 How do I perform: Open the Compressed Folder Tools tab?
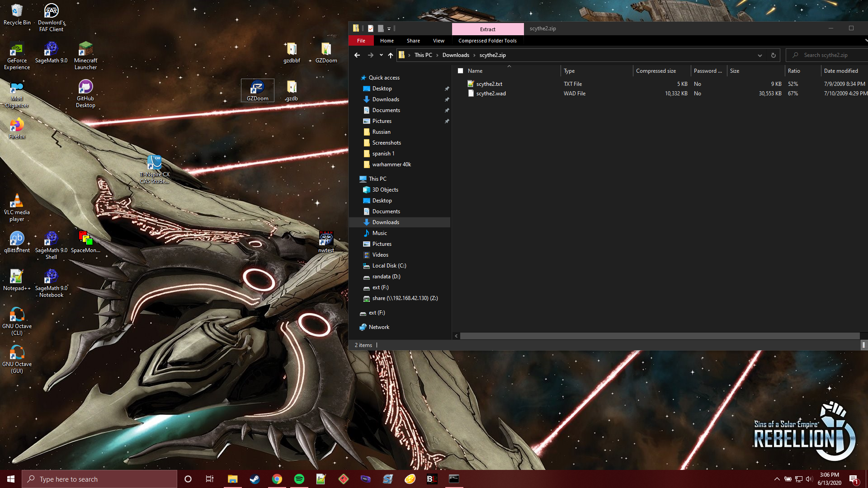tap(487, 41)
